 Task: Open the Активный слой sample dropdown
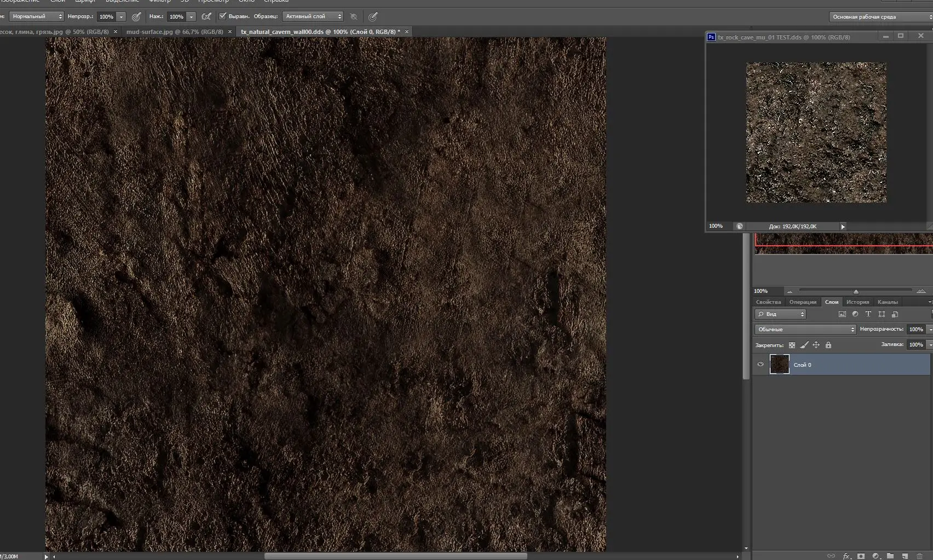pyautogui.click(x=313, y=16)
